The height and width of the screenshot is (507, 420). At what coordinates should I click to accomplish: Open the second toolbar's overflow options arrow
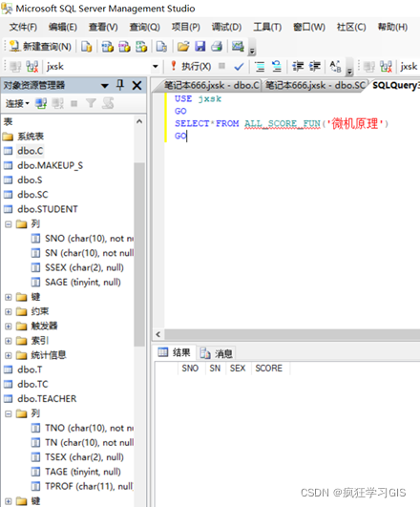349,72
